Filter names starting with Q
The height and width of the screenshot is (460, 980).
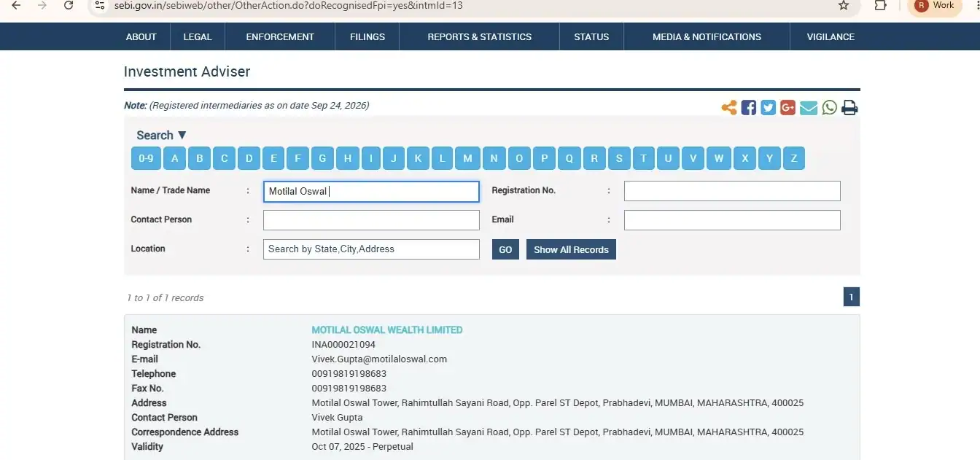tap(569, 158)
